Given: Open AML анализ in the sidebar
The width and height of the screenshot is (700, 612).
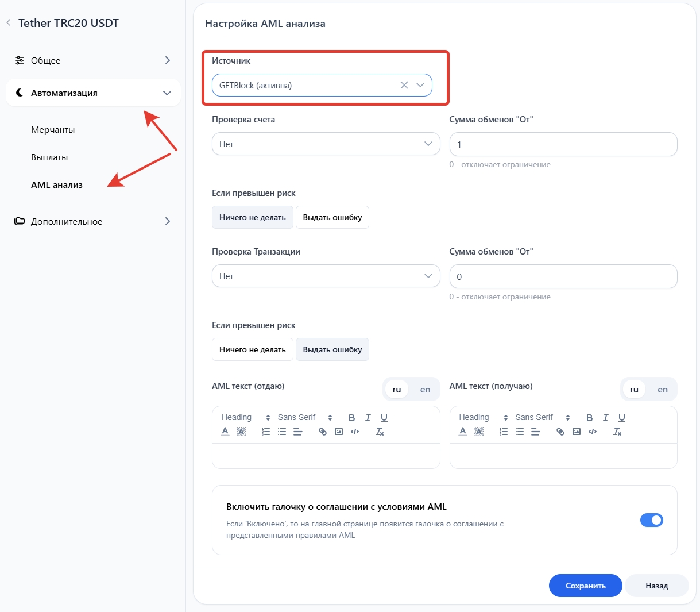Looking at the screenshot, I should tap(57, 185).
